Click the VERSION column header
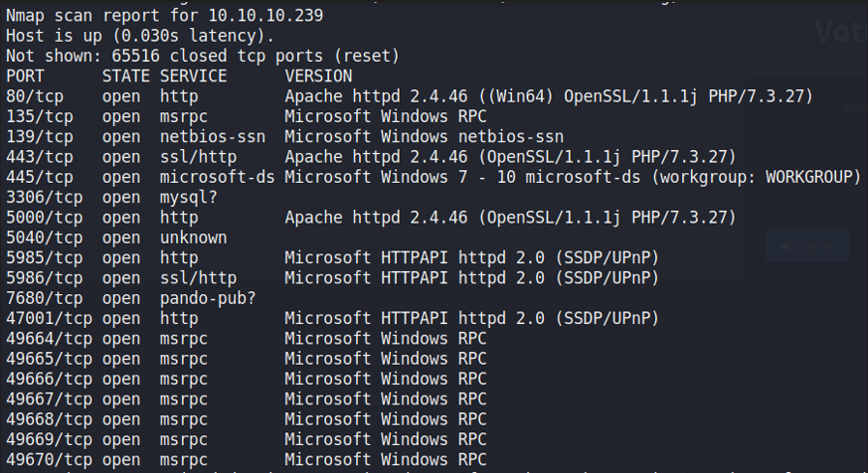 click(318, 77)
